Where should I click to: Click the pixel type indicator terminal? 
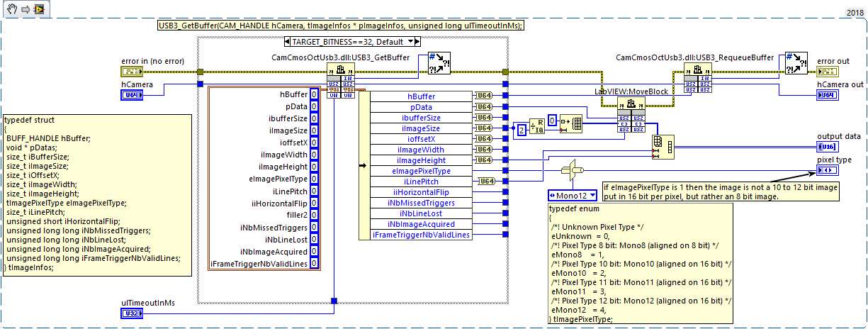(x=827, y=170)
